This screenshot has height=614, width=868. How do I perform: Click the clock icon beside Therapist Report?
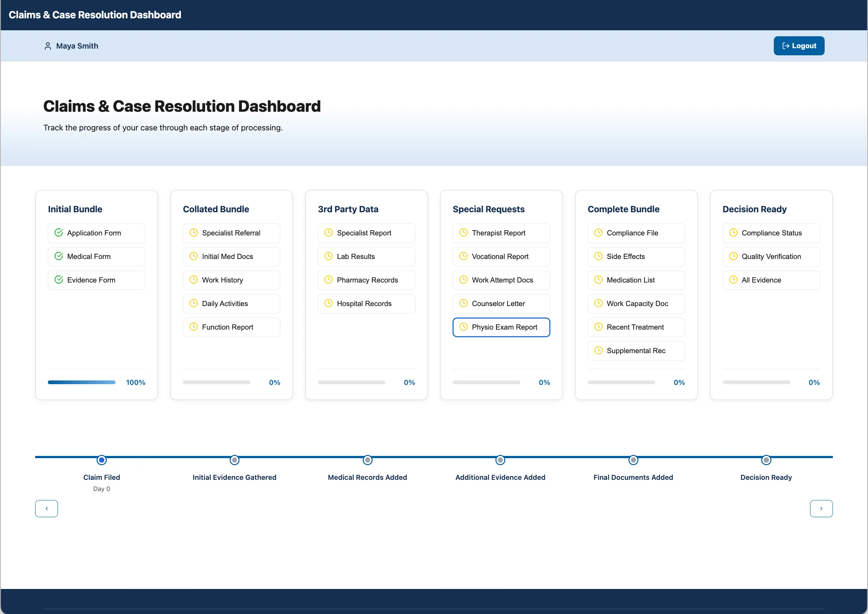coord(463,232)
